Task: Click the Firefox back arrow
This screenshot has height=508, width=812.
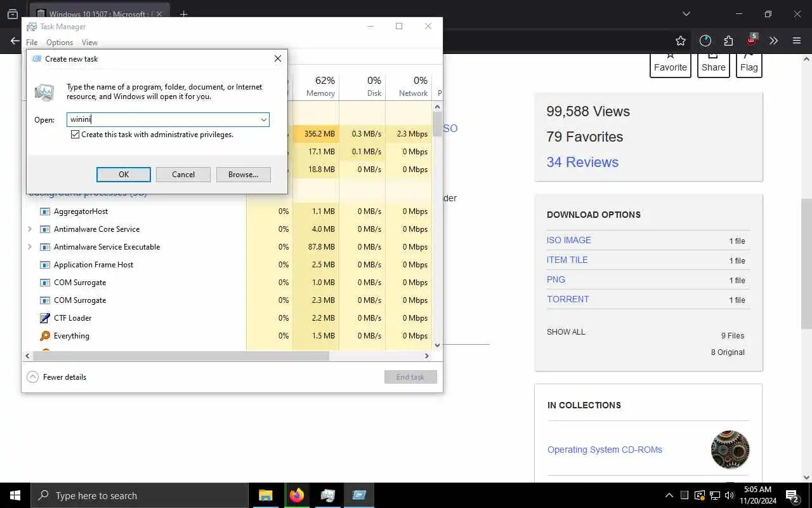Action: (15, 41)
